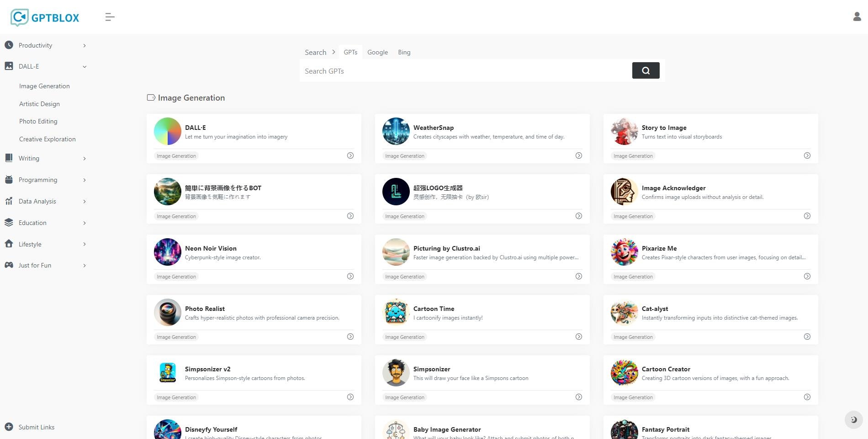Open Image Generation submenu item
This screenshot has height=439, width=868.
pos(44,86)
